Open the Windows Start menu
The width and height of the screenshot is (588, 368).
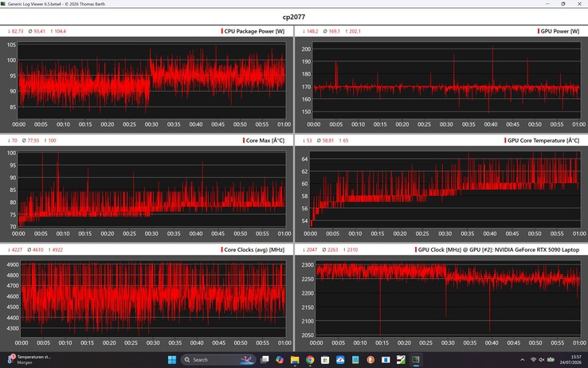[x=172, y=360]
